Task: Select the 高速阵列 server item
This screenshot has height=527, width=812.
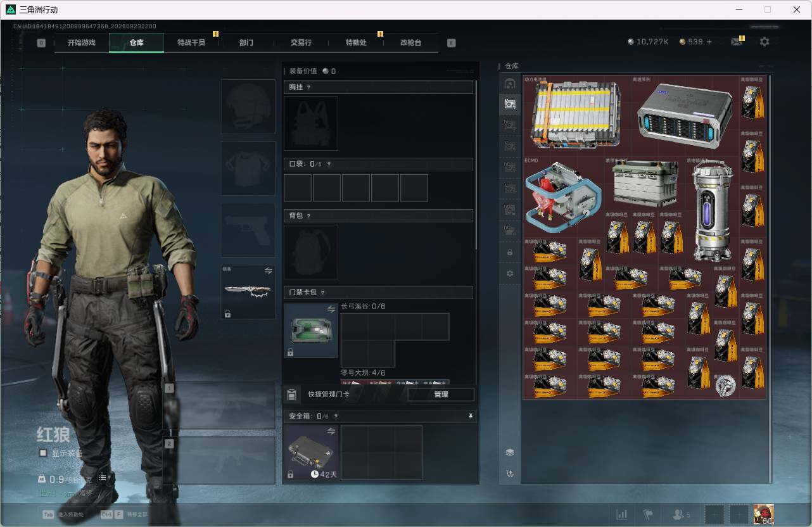Action: coord(684,115)
